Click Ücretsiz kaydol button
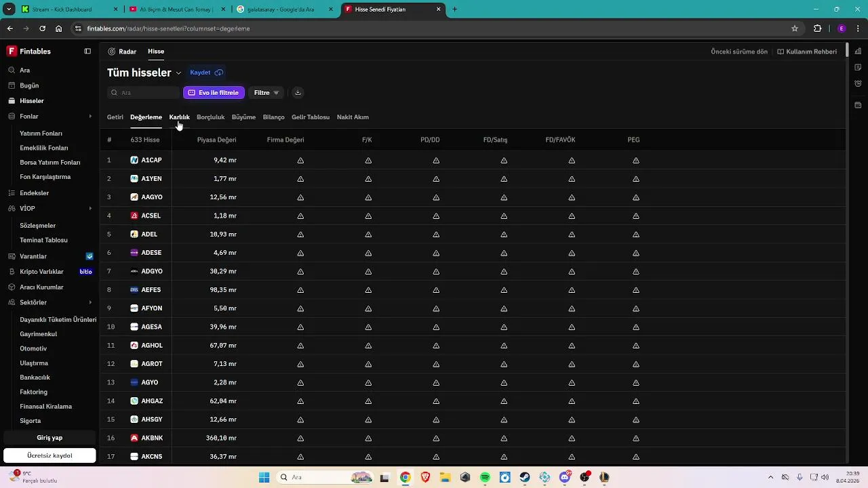This screenshot has width=868, height=488. pos(50,455)
